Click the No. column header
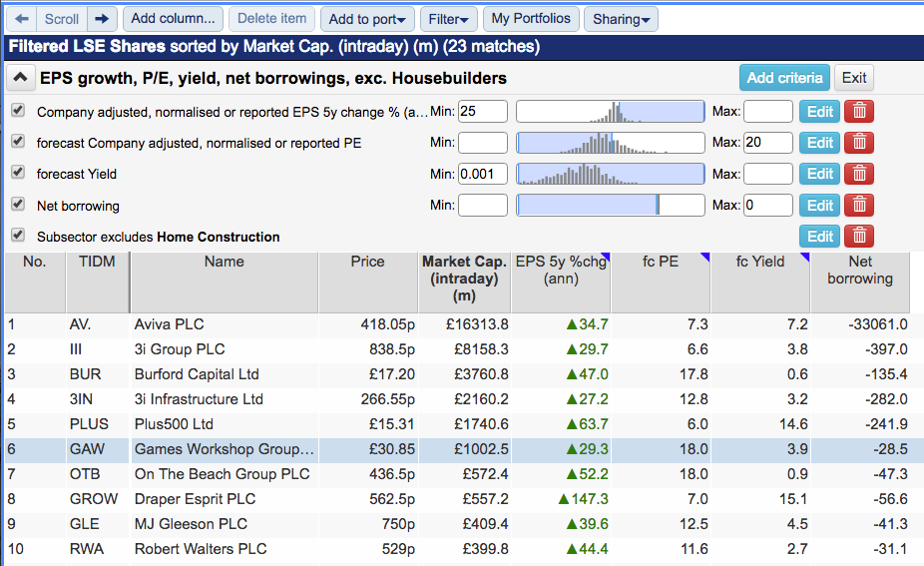Viewport: 924px width, 566px height. (35, 282)
